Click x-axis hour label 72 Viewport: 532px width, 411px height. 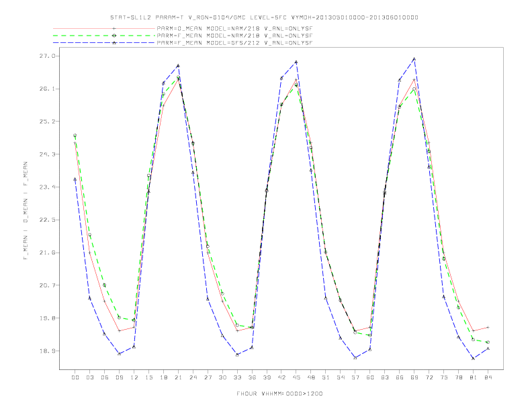[429, 377]
